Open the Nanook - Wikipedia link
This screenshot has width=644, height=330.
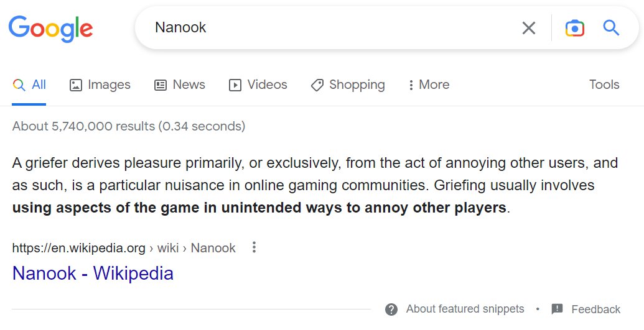point(93,273)
